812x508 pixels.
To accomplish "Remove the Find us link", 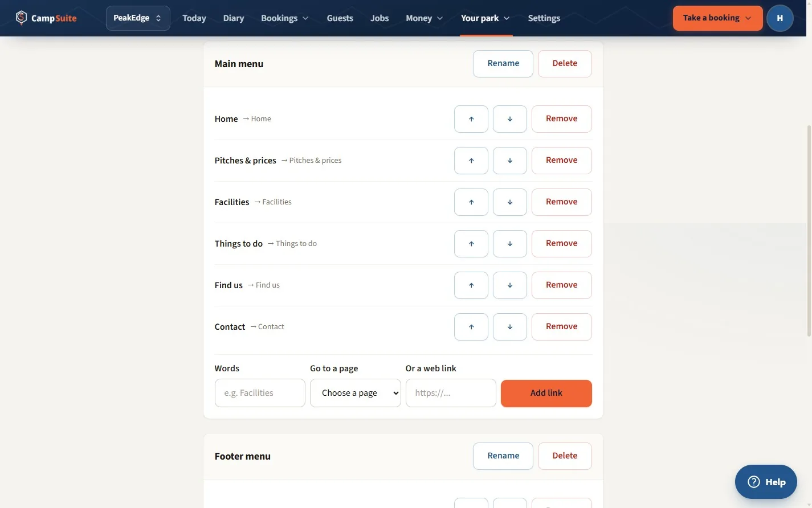I will 562,285.
